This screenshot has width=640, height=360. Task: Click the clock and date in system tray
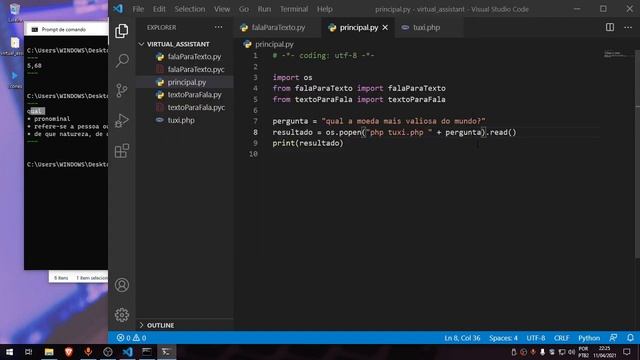604,352
